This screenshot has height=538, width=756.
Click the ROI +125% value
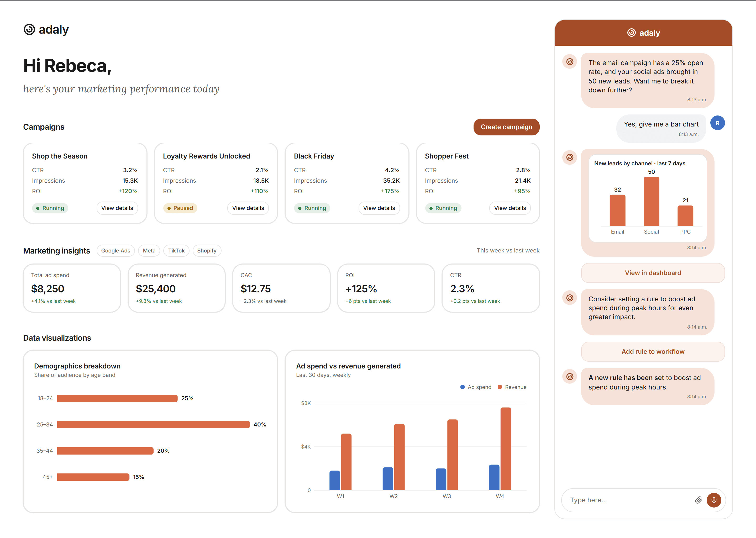pyautogui.click(x=361, y=289)
